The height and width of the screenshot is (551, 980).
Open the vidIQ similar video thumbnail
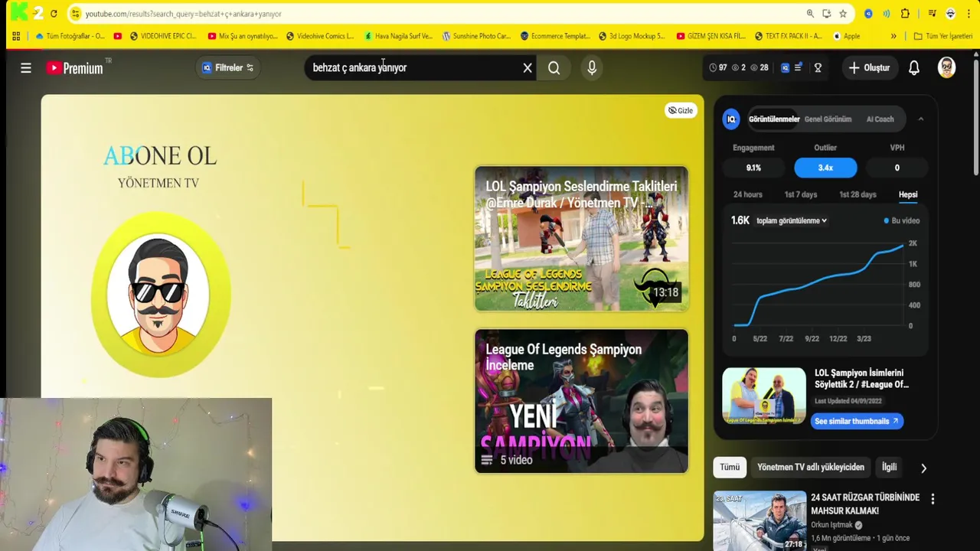point(764,396)
